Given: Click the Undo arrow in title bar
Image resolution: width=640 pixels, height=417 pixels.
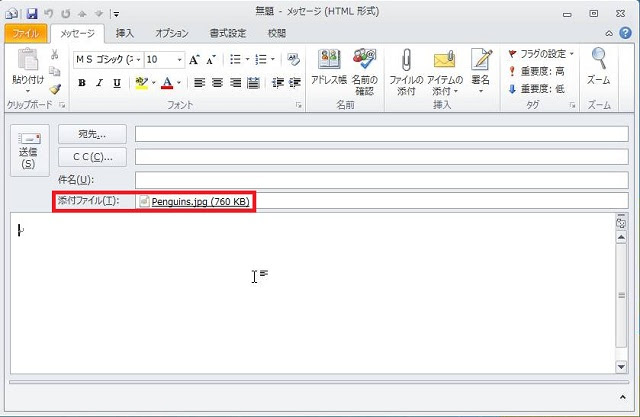Looking at the screenshot, I should tap(49, 14).
